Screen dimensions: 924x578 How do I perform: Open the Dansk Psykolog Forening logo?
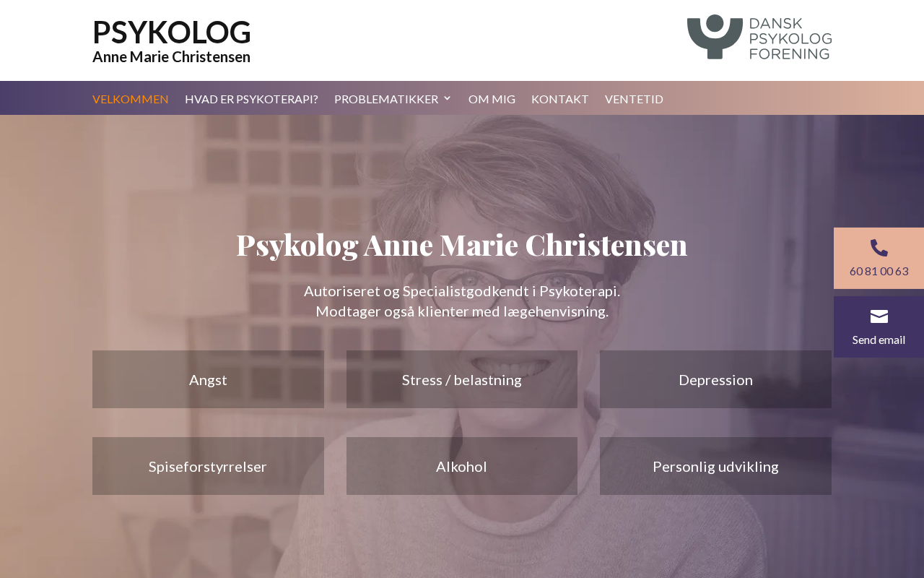click(x=759, y=37)
